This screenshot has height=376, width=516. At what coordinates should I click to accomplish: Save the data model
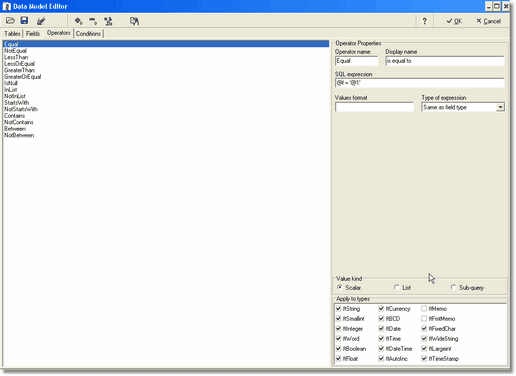(24, 21)
